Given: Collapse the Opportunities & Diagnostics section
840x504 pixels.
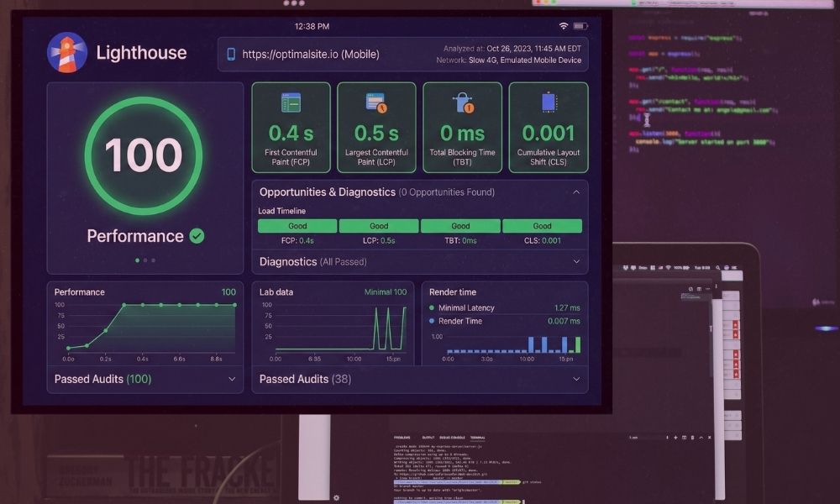Looking at the screenshot, I should click(576, 192).
